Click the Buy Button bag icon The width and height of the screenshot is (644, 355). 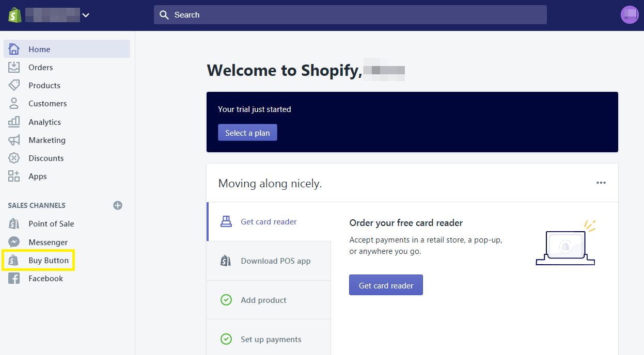point(14,260)
